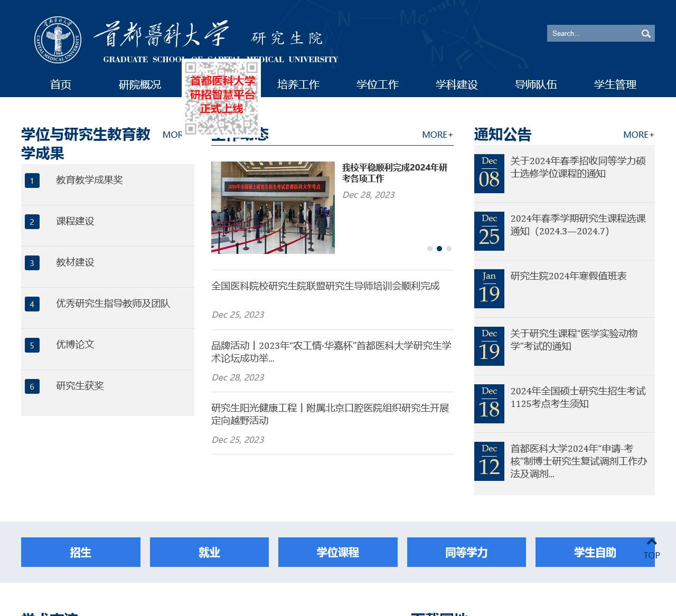Click the Capital Medical University logo emblem
This screenshot has width=676, height=616.
click(58, 40)
